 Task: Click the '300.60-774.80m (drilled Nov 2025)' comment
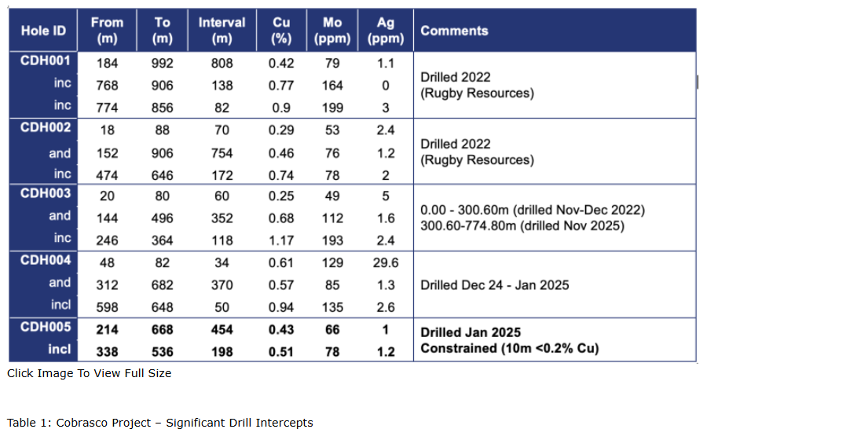pyautogui.click(x=522, y=225)
